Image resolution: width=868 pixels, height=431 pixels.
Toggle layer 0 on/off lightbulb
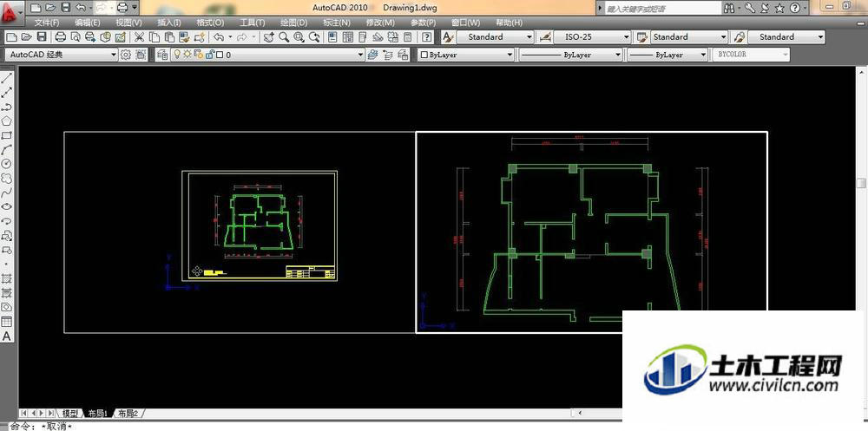pos(178,55)
